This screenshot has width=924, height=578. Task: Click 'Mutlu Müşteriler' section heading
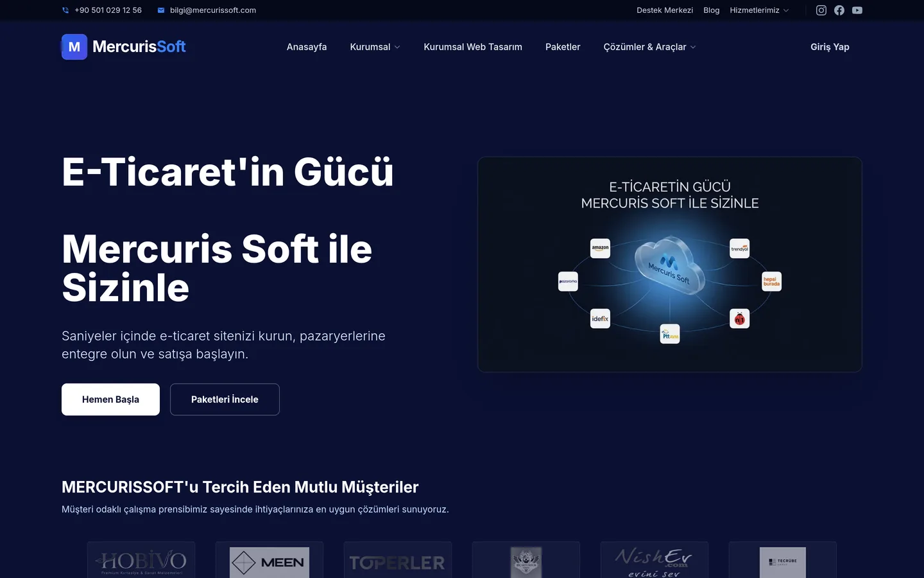(240, 487)
